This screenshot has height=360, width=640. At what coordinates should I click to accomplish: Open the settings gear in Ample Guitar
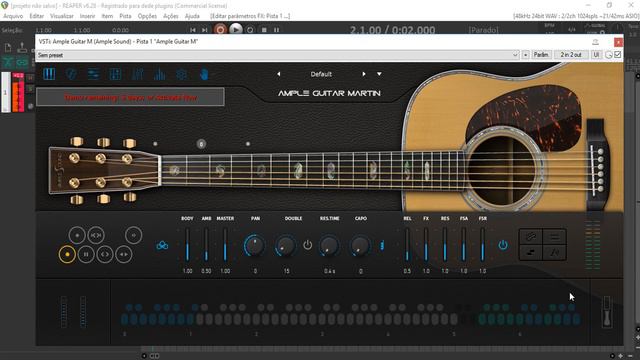[x=182, y=74]
